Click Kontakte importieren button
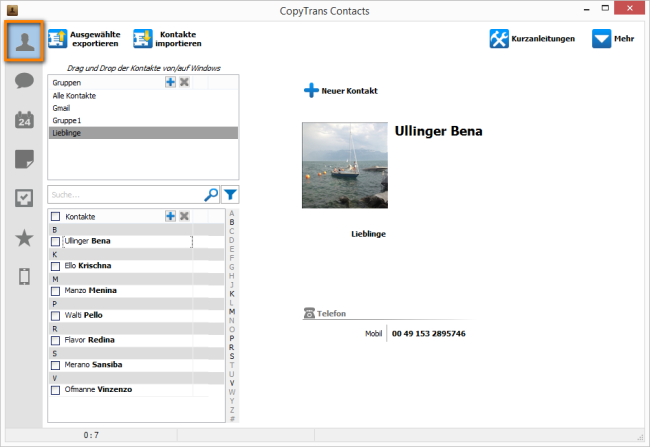Viewport: 650px width, 447px height. coord(167,39)
